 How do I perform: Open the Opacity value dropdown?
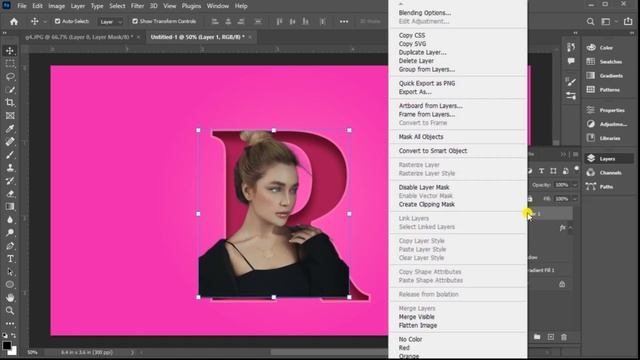575,185
